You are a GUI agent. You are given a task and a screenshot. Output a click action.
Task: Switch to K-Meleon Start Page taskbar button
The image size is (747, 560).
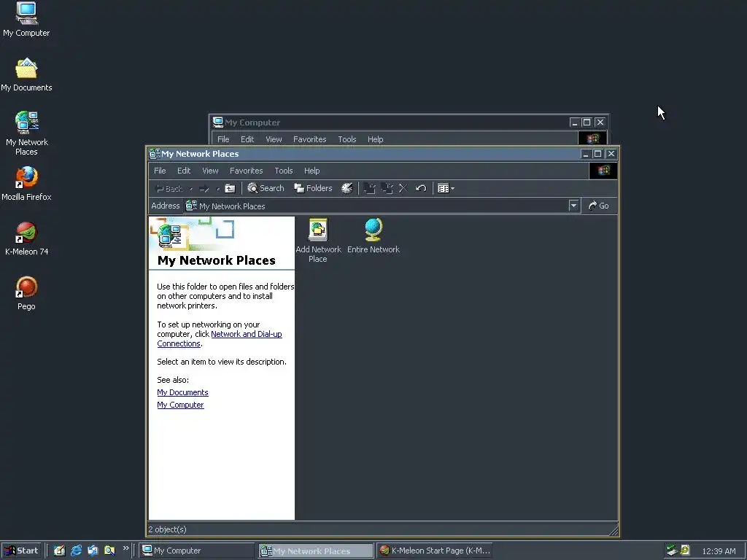[x=435, y=551]
